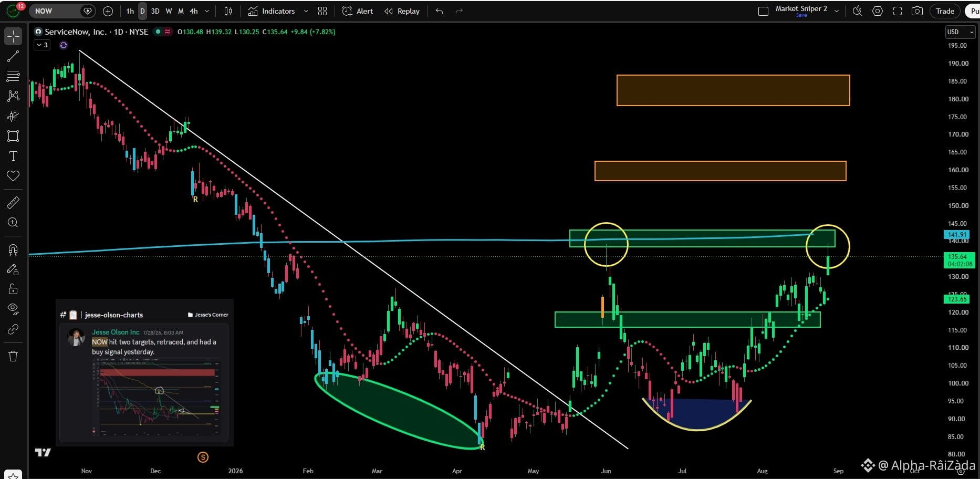
Task: Click the 141.91 blue price label
Action: (957, 235)
